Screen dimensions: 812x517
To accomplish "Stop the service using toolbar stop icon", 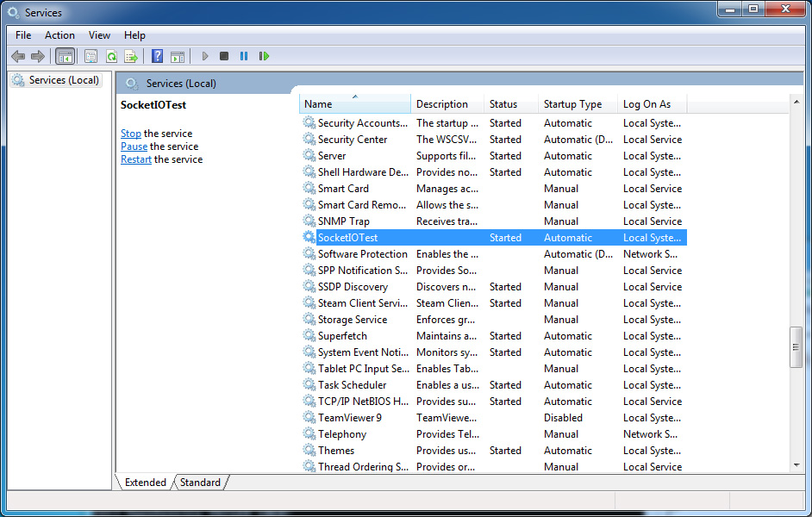I will click(223, 55).
